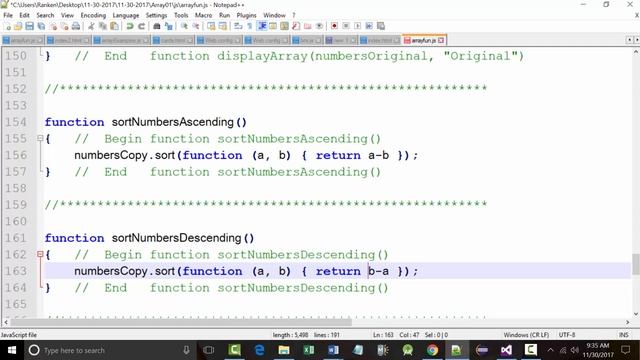This screenshot has width=640, height=360.
Task: Toggle Show All Characters pilcrow icon
Action: click(250, 26)
